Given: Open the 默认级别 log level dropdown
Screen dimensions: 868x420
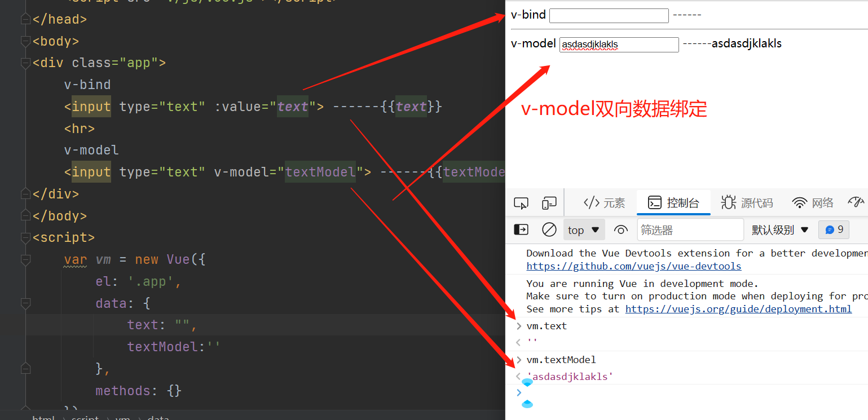Looking at the screenshot, I should (x=780, y=229).
